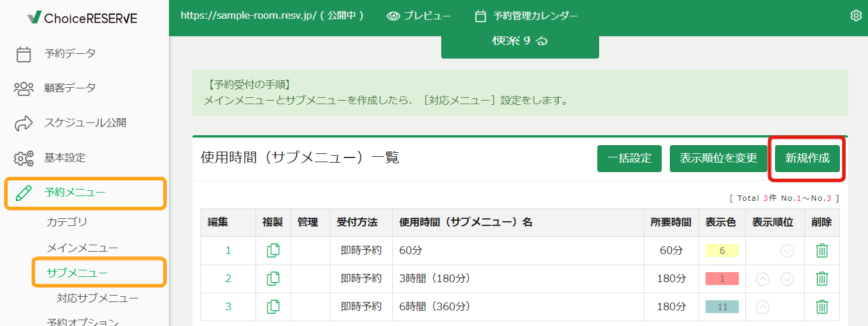
Task: Click the 60分 sub menu name cell
Action: tap(518, 250)
